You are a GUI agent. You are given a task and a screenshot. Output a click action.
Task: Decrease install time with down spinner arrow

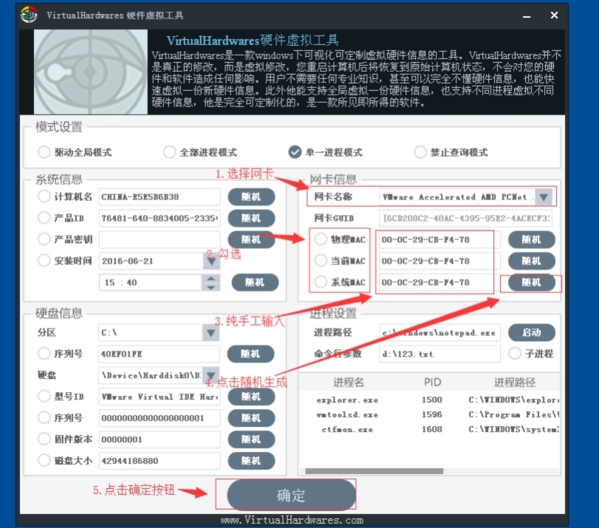click(211, 287)
